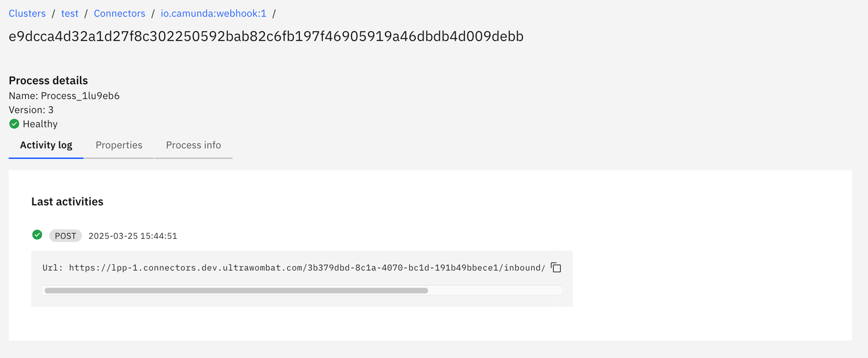Click the 2025-03-25 15:44:51 activity timestamp

[x=133, y=236]
